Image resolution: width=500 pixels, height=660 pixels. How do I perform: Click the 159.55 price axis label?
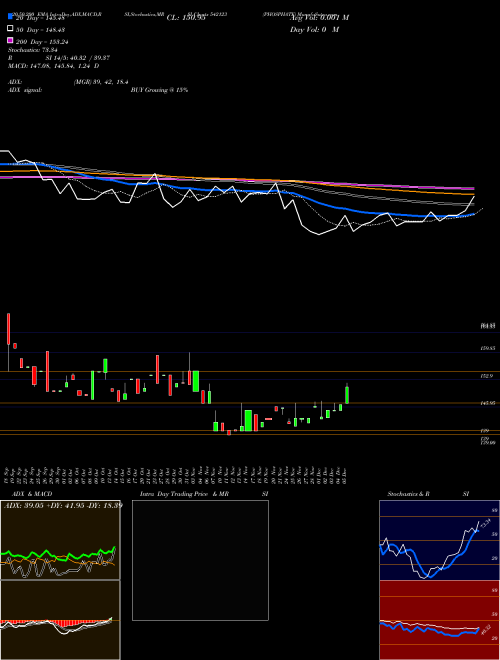pos(487,348)
